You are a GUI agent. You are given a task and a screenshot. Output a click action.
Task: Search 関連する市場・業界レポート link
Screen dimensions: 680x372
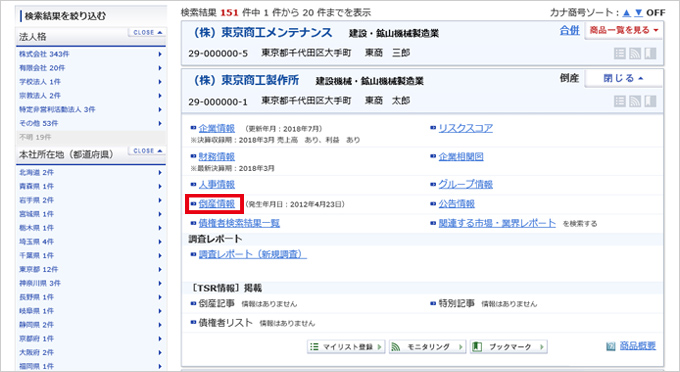pos(497,223)
